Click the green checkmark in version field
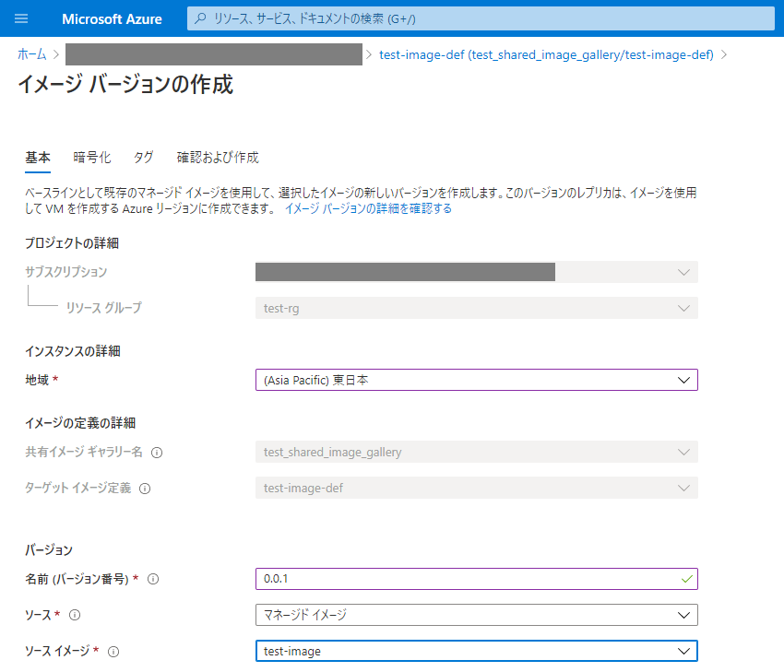 point(686,579)
